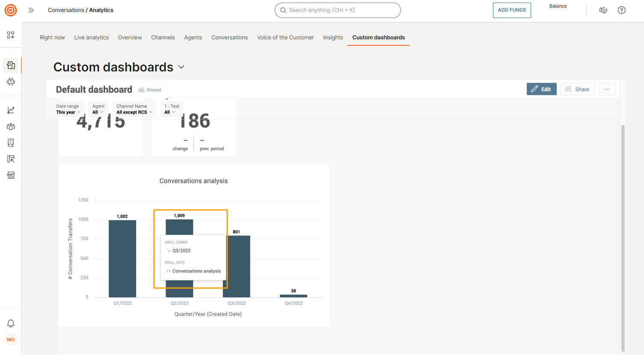This screenshot has width=644, height=355.
Task: Select the Flow pointer icon in sidebar
Action: pyautogui.click(x=11, y=159)
